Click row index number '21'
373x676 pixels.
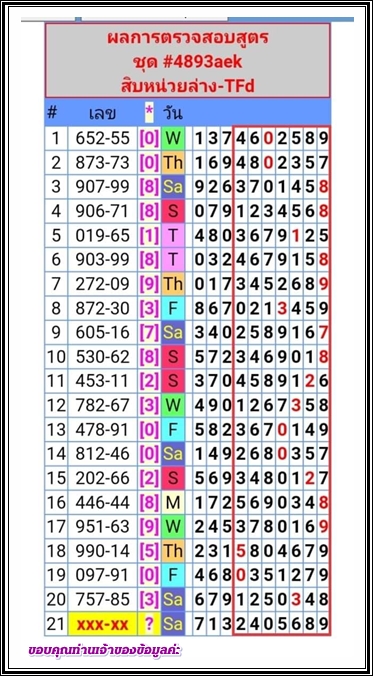pos(55,624)
